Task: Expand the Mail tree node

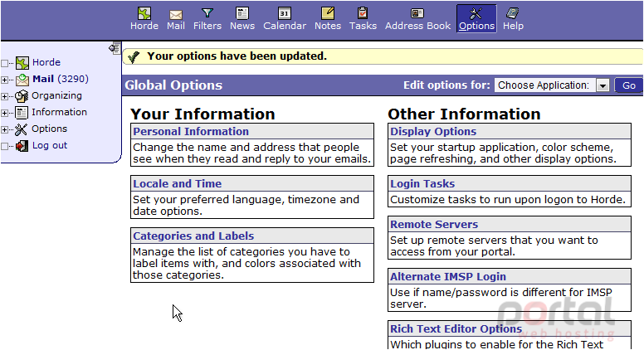Action: tap(4, 80)
